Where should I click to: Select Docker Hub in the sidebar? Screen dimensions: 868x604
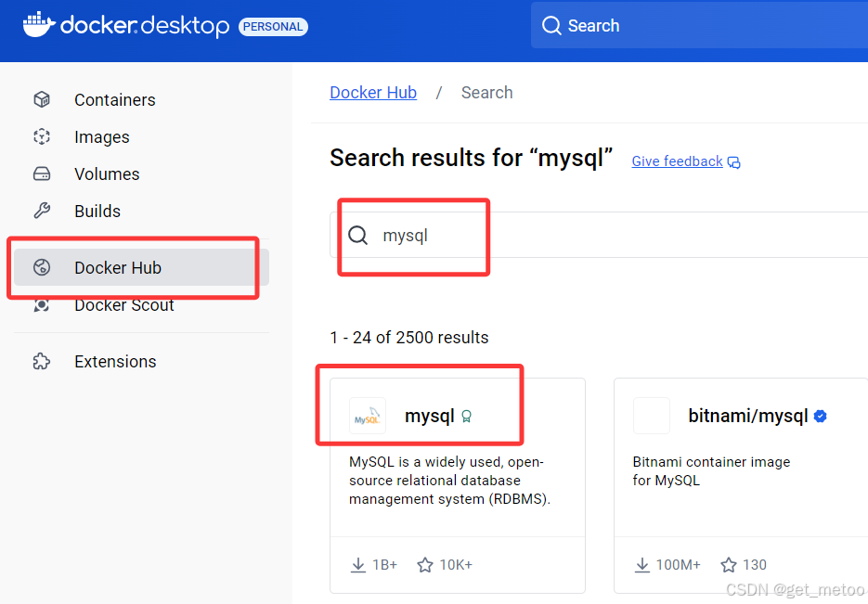point(141,267)
